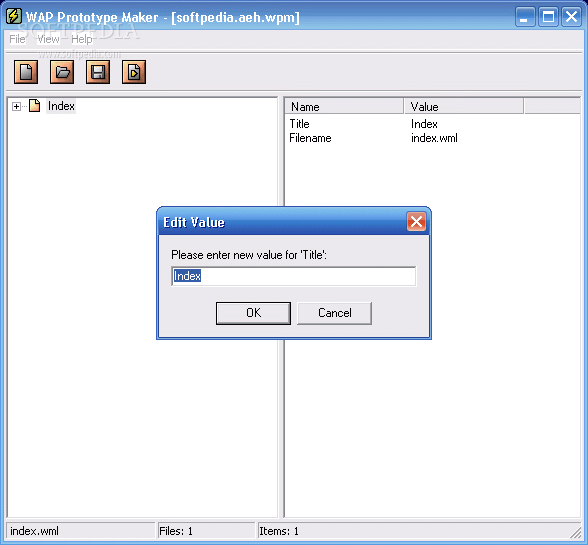Sort by the Name column header

pyautogui.click(x=344, y=107)
